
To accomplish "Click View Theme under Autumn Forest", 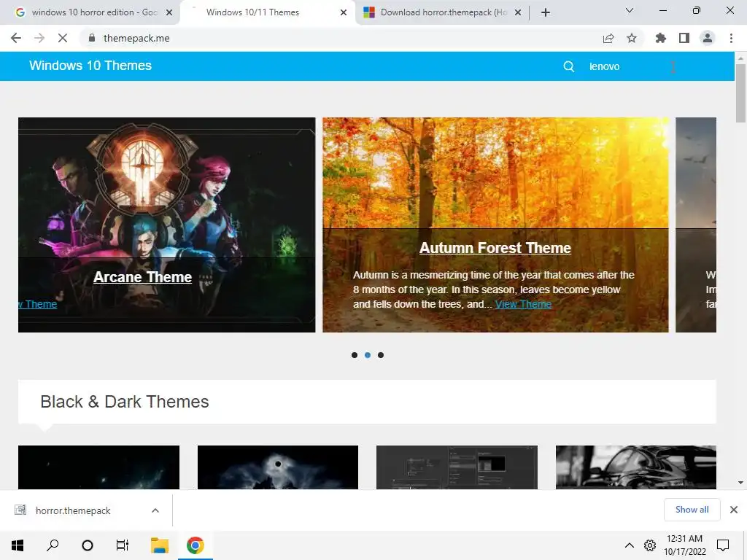I will (523, 304).
